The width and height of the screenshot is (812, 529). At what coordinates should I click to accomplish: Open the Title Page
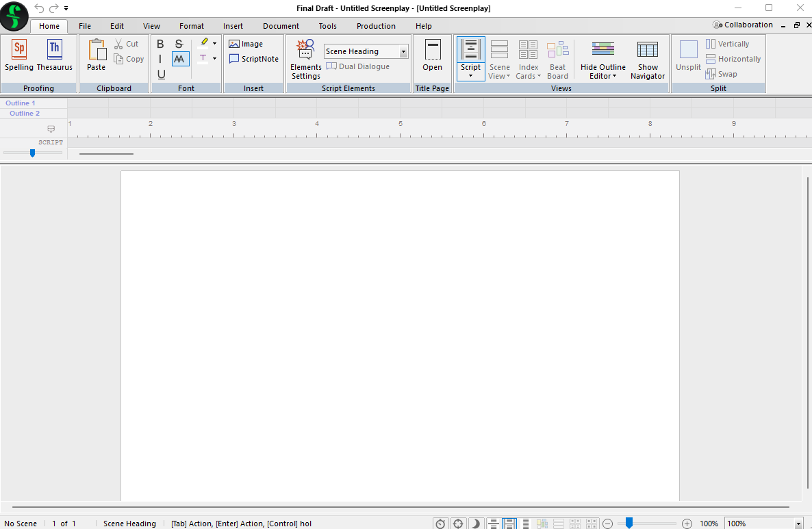[432, 55]
